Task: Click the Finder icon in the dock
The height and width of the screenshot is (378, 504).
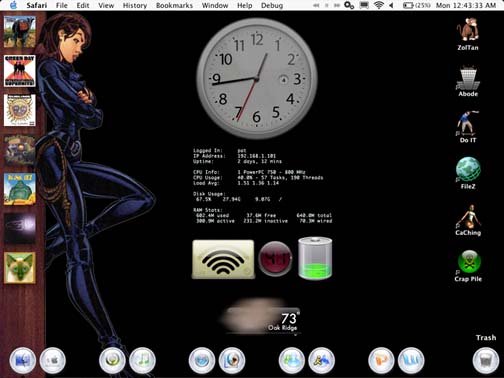Action: (23, 360)
